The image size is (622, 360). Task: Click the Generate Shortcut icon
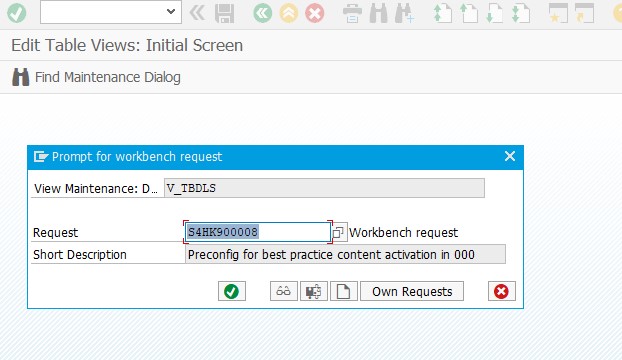[584, 13]
